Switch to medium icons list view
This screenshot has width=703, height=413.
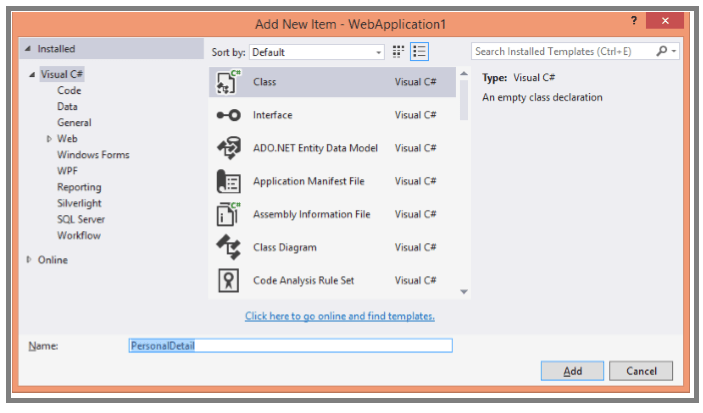click(419, 52)
